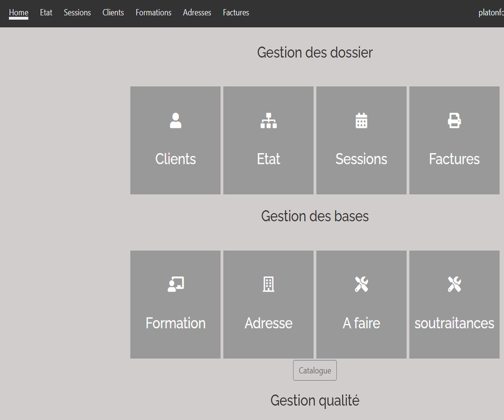Click the building icon on Adresse tile
504x420 pixels.
tap(268, 284)
